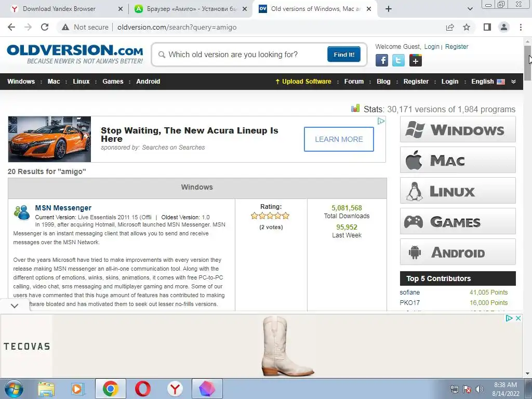Select English language menu item

coord(487,82)
